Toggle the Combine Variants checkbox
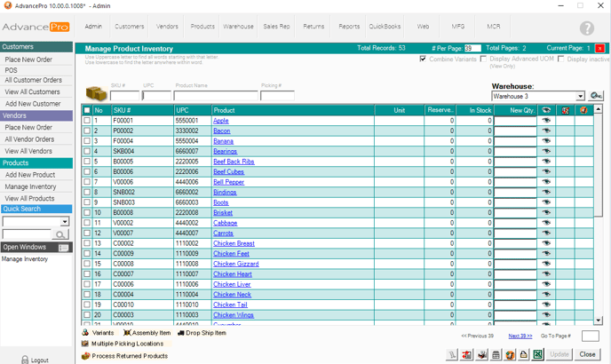 pyautogui.click(x=424, y=59)
